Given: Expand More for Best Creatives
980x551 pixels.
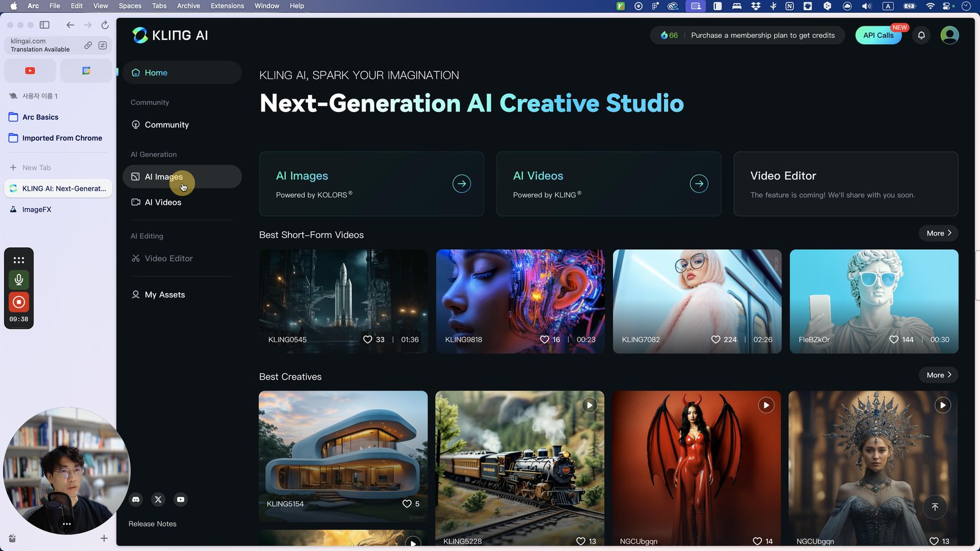Looking at the screenshot, I should (938, 375).
